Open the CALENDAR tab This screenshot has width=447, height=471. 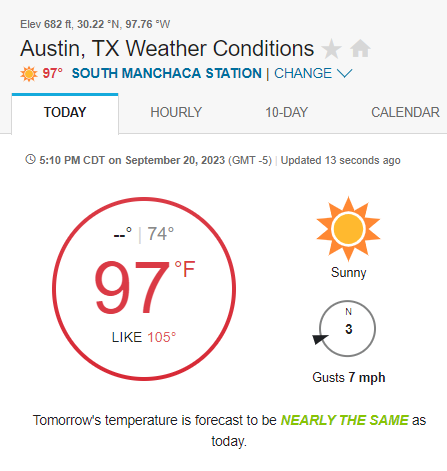(405, 112)
